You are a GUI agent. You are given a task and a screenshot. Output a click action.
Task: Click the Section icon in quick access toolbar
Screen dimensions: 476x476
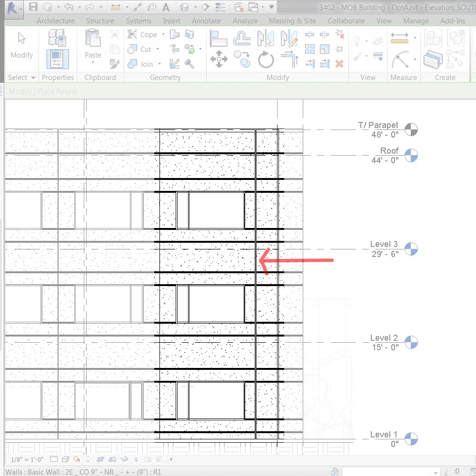pos(205,7)
